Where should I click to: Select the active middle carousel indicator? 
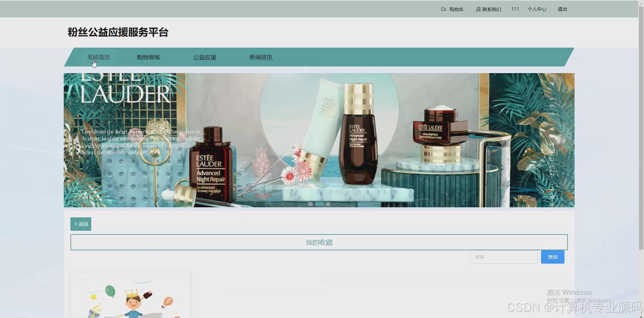[x=319, y=204]
